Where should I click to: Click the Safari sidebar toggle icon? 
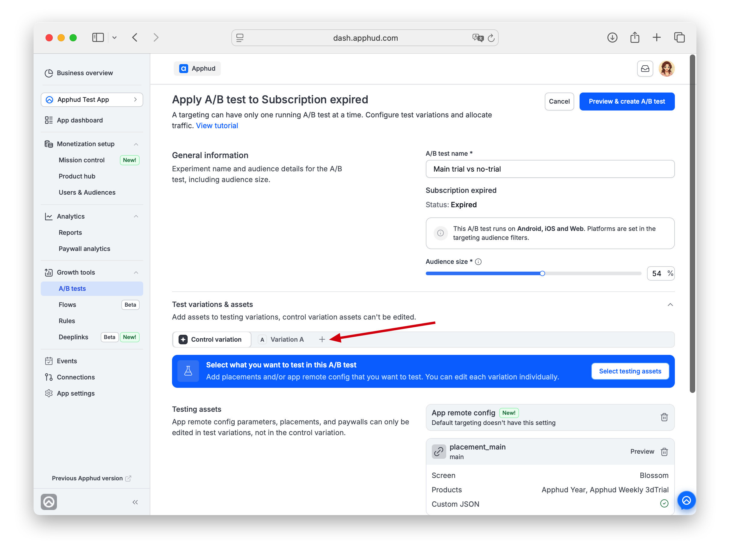[98, 38]
